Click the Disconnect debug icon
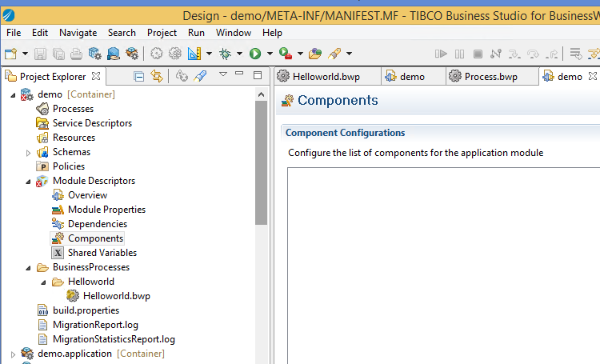This screenshot has width=600, height=364. (x=496, y=54)
